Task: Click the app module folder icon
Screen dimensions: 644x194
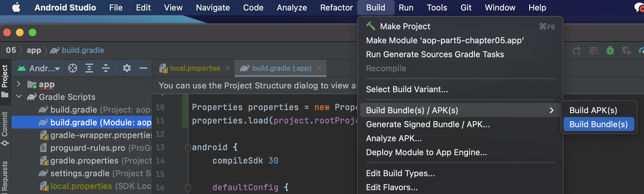Action: point(32,84)
